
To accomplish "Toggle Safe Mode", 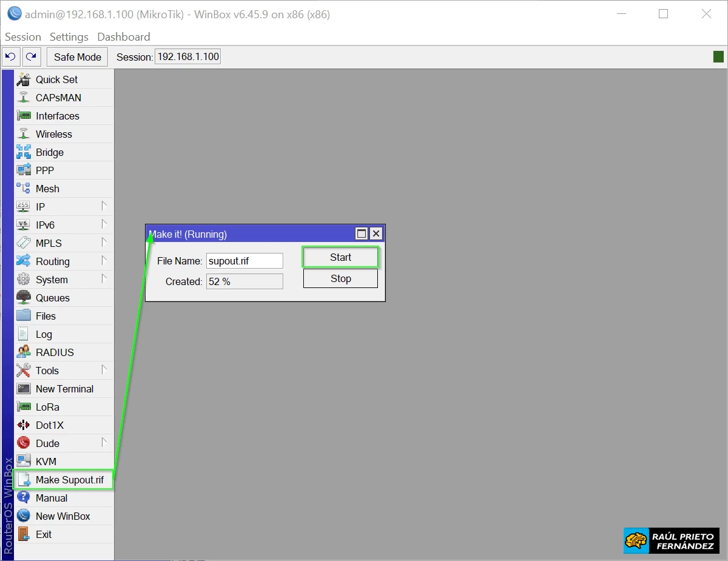I will tap(76, 56).
